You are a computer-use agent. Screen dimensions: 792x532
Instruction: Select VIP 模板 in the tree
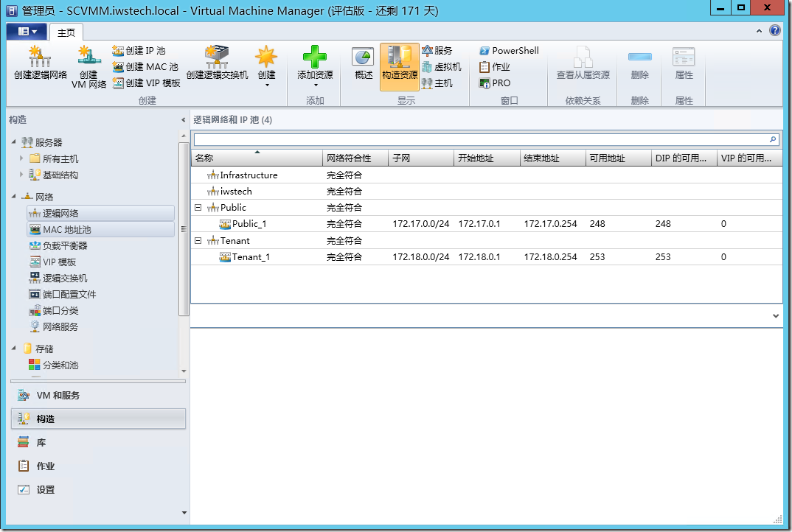pos(52,262)
